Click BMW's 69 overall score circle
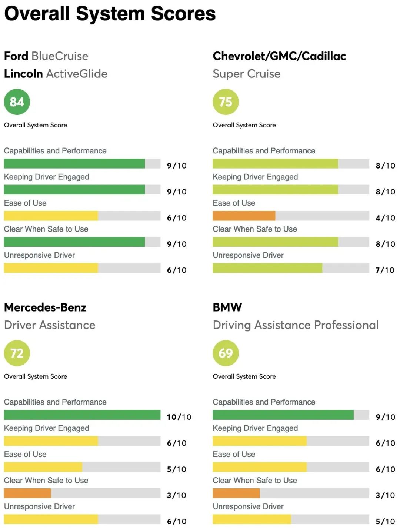 226,353
